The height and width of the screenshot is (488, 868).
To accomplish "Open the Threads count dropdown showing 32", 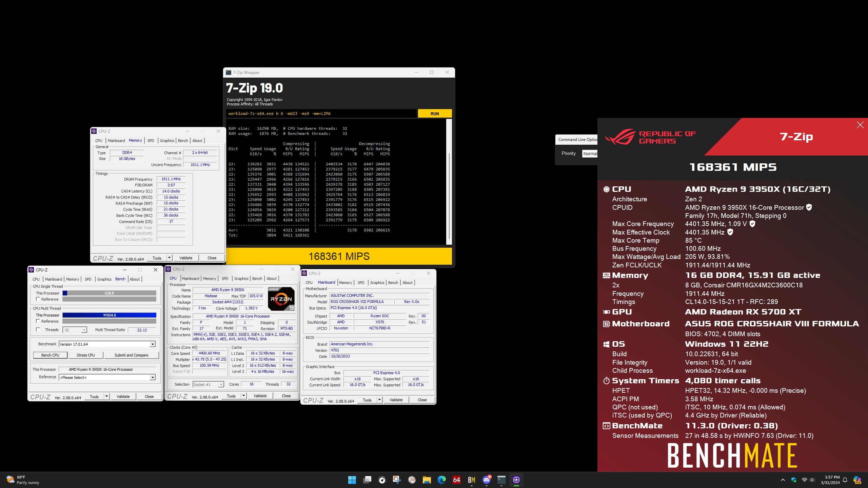I will (x=75, y=330).
